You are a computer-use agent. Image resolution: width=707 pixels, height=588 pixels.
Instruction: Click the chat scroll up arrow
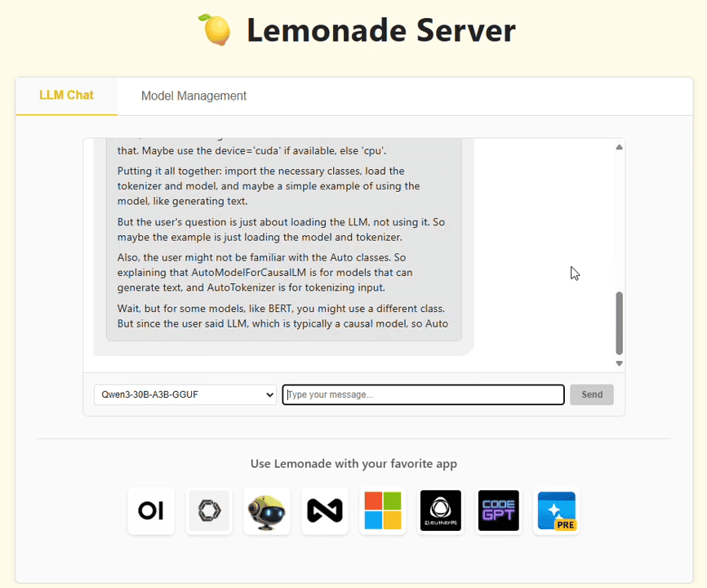tap(619, 147)
